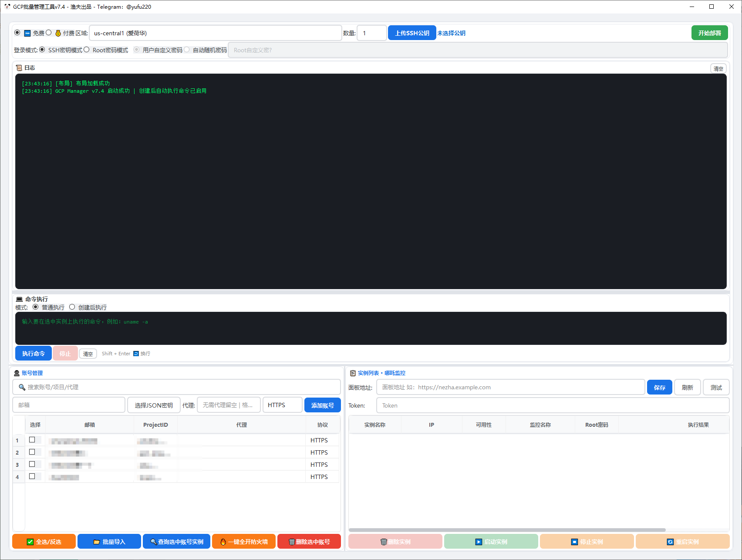This screenshot has height=560, width=742.
Task: Clear command box with 清空 button
Action: pyautogui.click(x=88, y=354)
